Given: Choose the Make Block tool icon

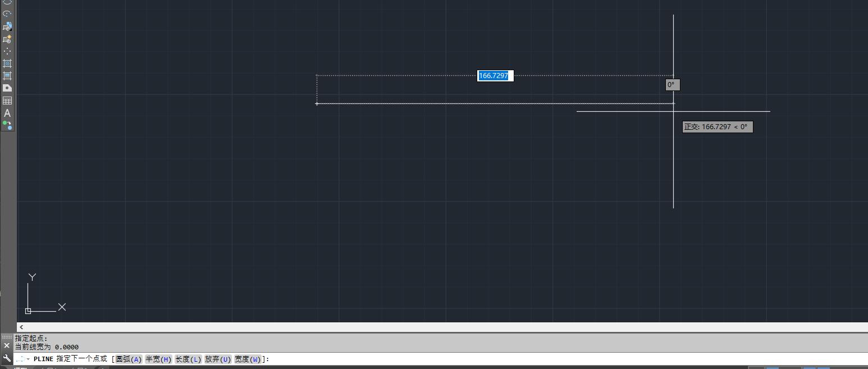Looking at the screenshot, I should [7, 39].
